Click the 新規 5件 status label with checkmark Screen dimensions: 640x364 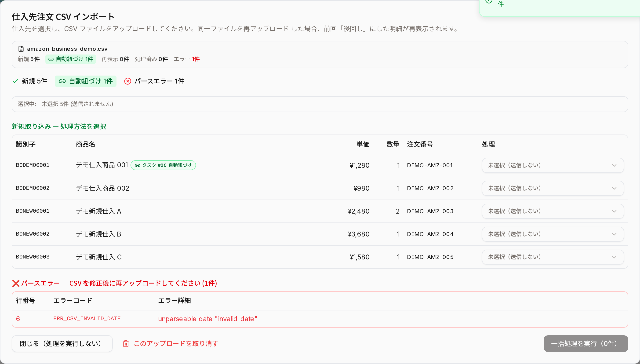coord(30,81)
